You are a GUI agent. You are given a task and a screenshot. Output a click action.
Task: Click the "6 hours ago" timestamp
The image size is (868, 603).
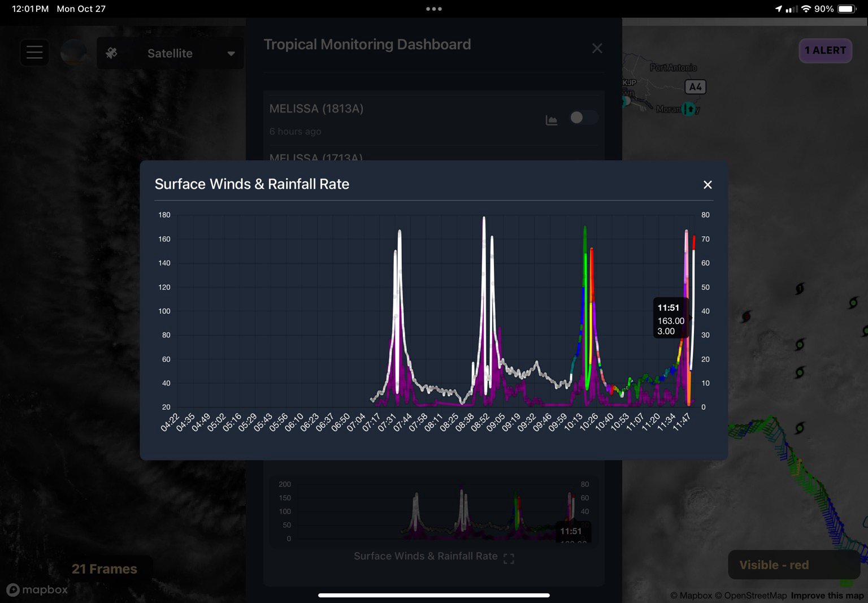(x=295, y=132)
